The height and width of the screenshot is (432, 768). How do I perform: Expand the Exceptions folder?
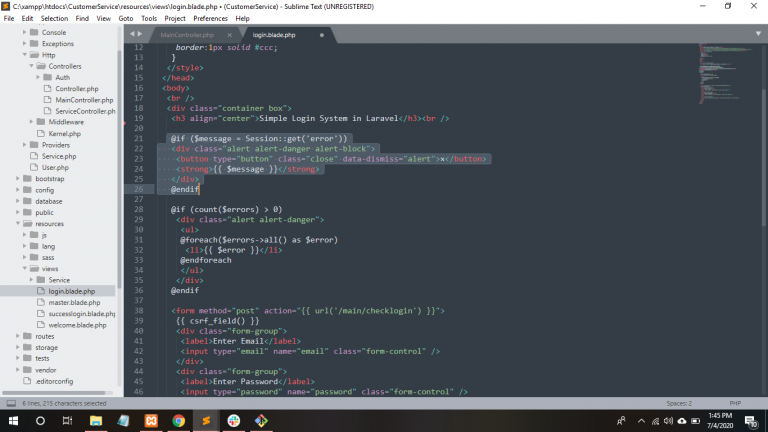point(24,44)
